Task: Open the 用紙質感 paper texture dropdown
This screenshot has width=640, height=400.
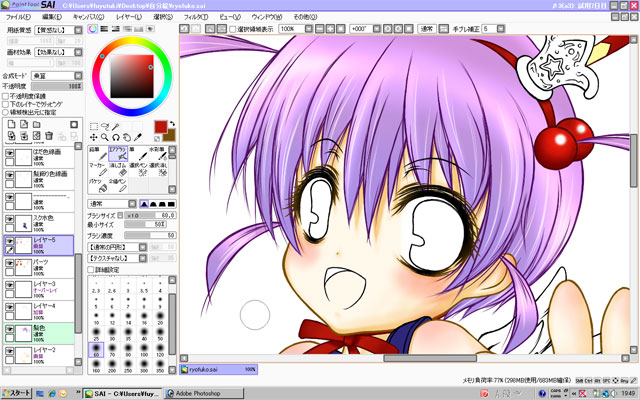Action: [x=58, y=30]
